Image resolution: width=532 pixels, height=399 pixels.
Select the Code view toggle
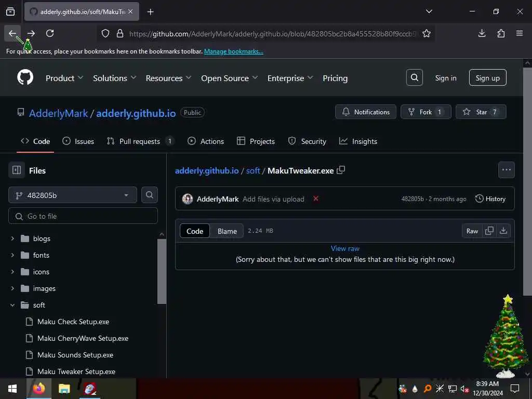(x=195, y=231)
